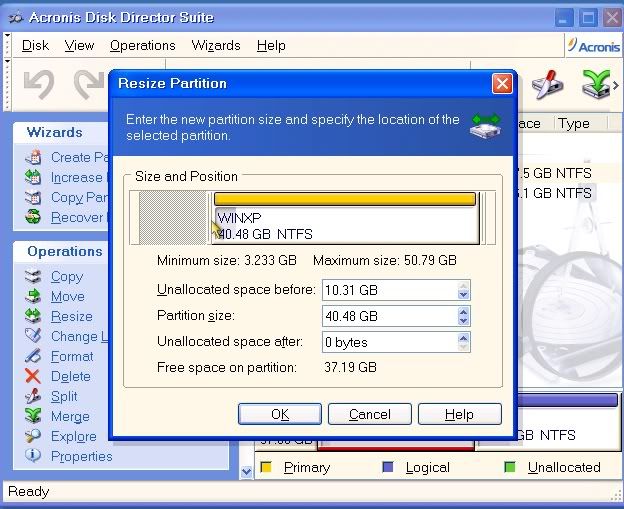Click Cancel in the Resize Partition dialog
This screenshot has height=509, width=624.
pyautogui.click(x=370, y=414)
